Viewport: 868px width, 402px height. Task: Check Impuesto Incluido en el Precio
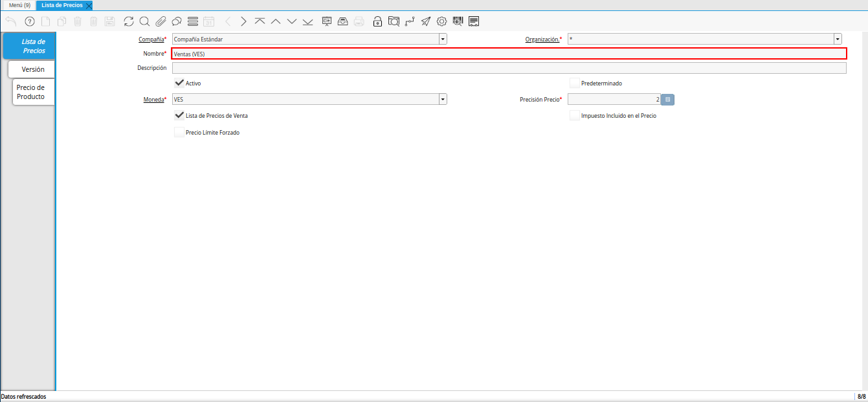coord(574,115)
